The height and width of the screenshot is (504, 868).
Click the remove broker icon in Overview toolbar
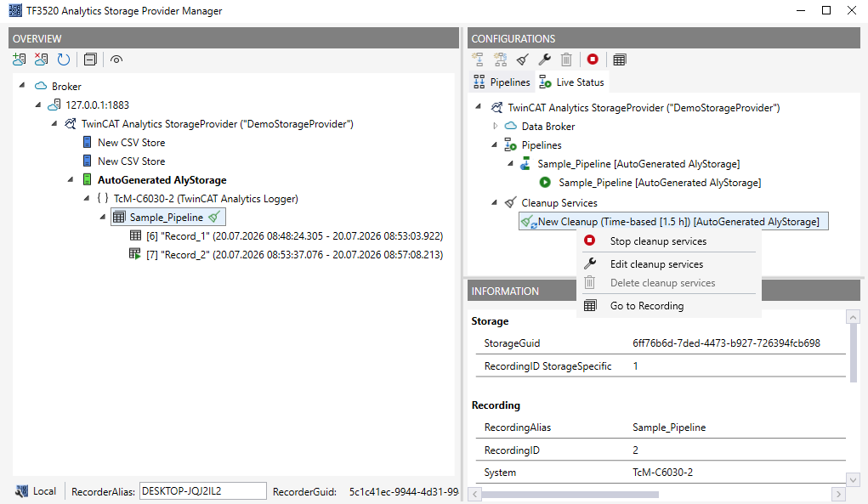coord(41,59)
